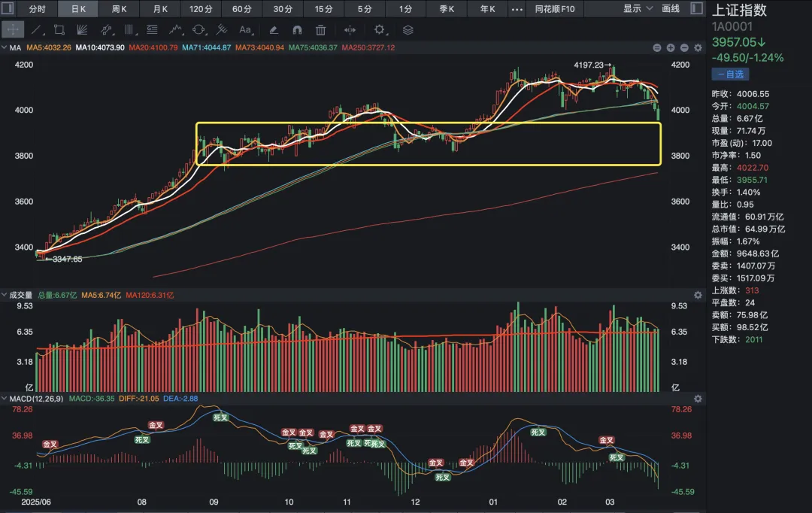Viewport: 812px width, 513px height.
Task: Open MACD panel settings gear
Action: click(x=698, y=399)
